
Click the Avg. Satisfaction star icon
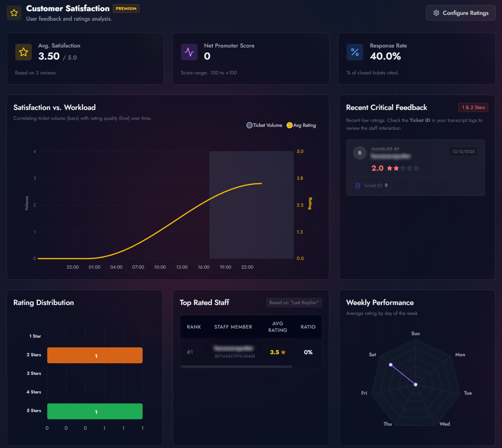[24, 52]
